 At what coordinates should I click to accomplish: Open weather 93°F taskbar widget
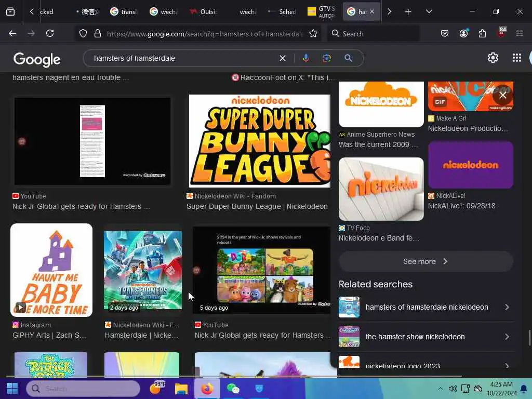tap(157, 388)
